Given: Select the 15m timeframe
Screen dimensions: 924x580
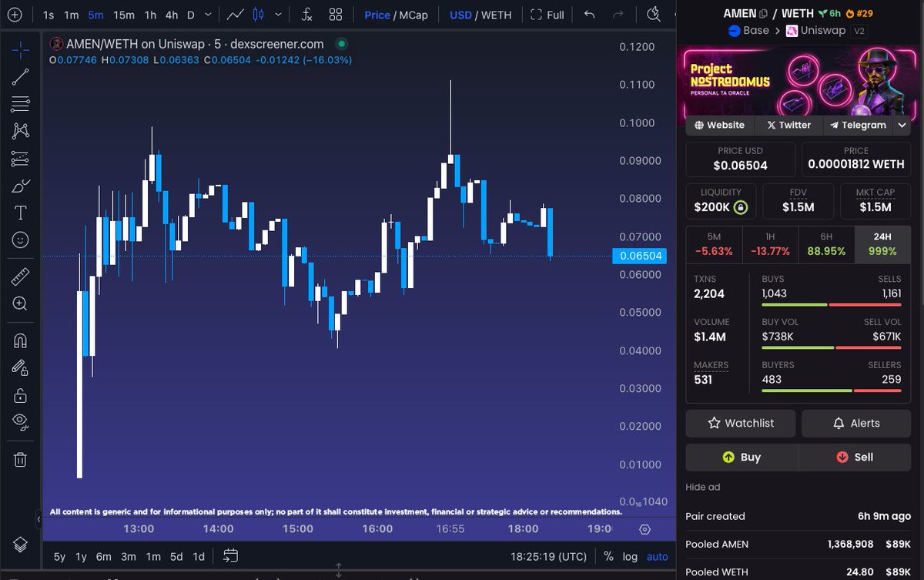Looking at the screenshot, I should pyautogui.click(x=123, y=15).
